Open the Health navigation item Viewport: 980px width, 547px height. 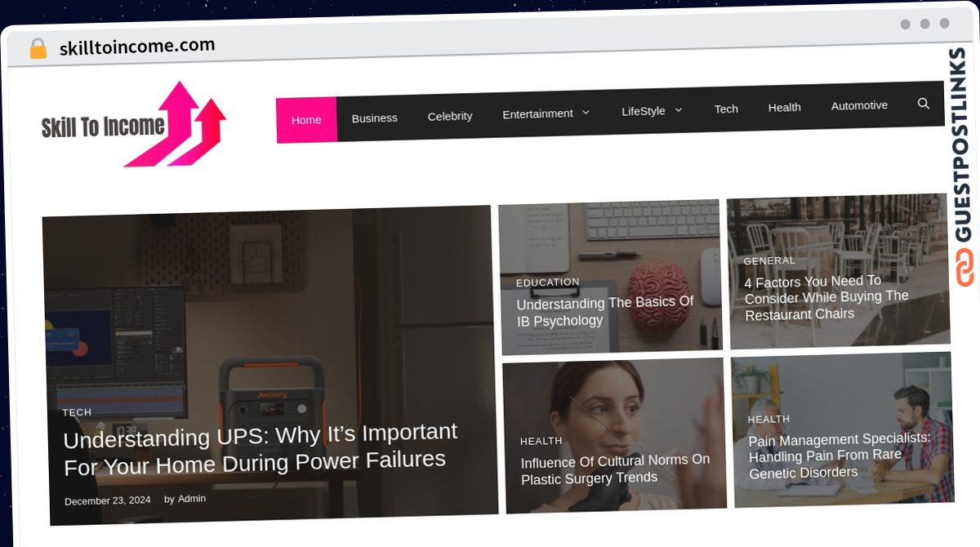click(784, 107)
